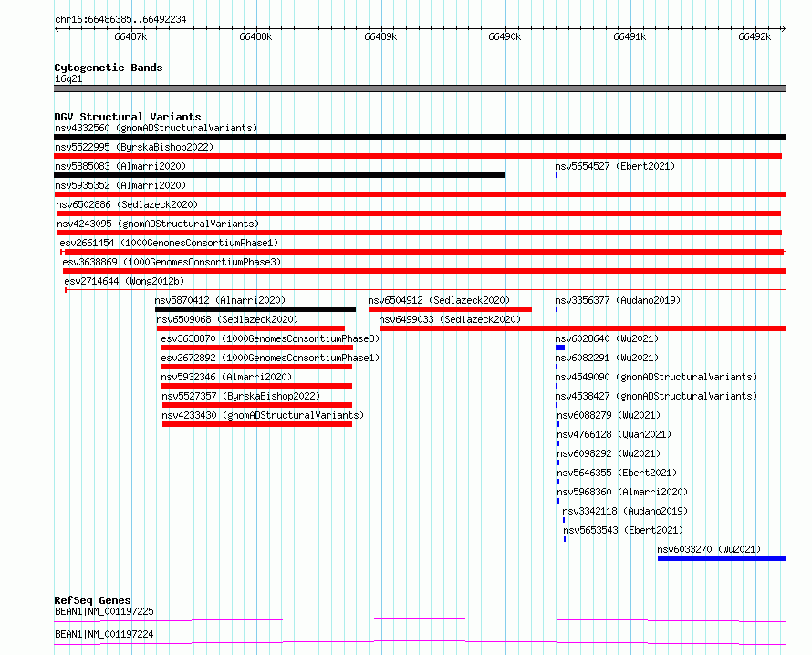
Task: Open the Cytogenetic Bands track heading
Action: click(x=109, y=68)
